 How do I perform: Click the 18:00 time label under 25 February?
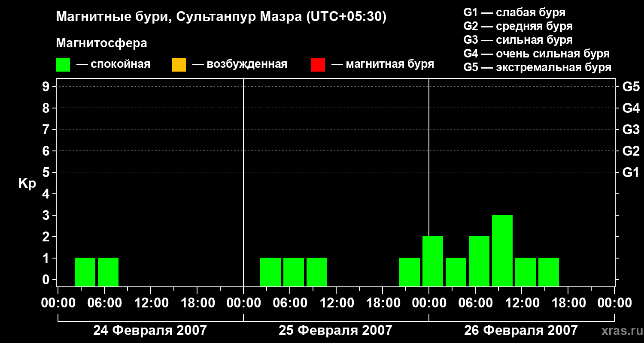point(383,303)
